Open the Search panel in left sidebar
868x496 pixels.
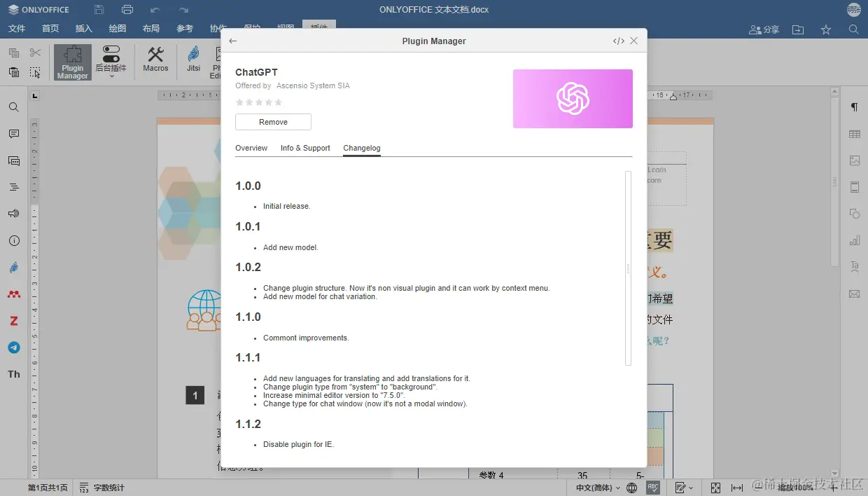[14, 107]
